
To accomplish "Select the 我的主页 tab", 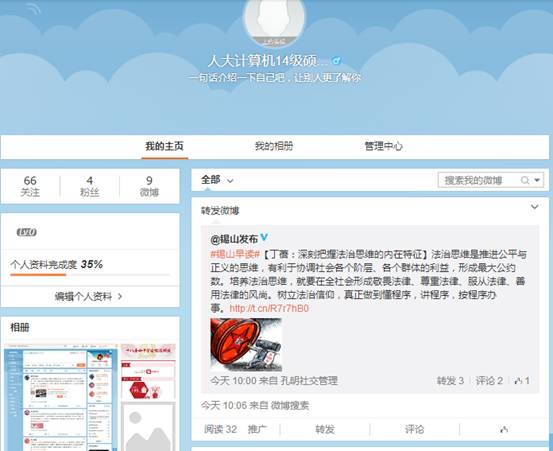I will 165,146.
